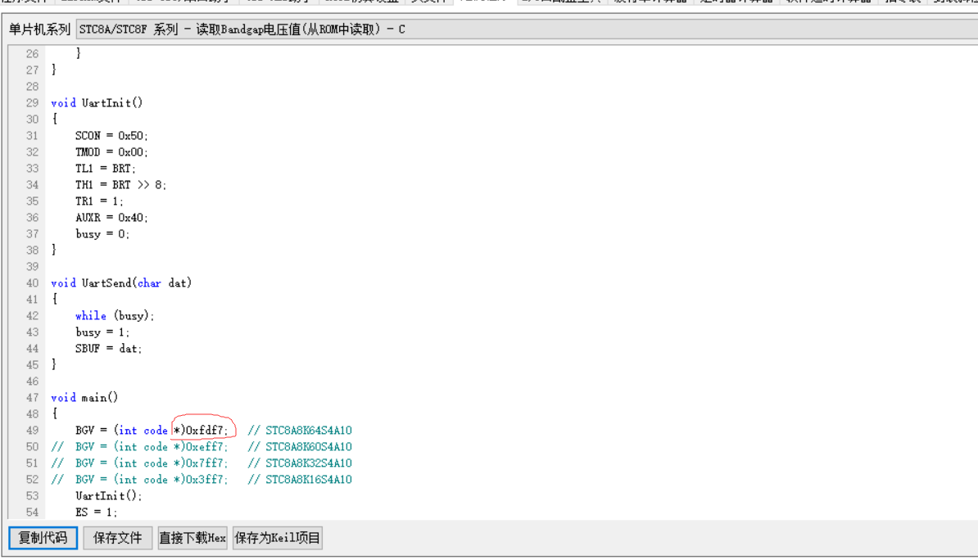Click the line 'TL1 = BRT;'
978x560 pixels.
[x=106, y=169]
